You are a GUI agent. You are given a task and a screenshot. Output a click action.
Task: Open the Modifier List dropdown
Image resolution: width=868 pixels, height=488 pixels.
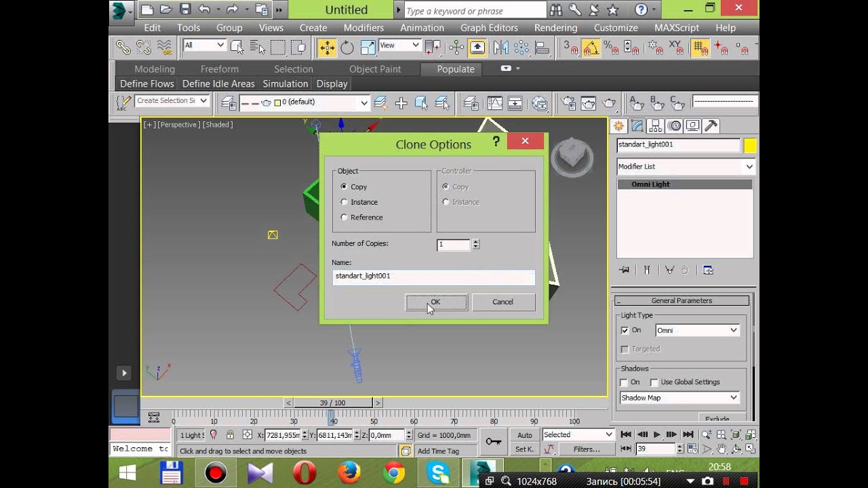click(686, 167)
